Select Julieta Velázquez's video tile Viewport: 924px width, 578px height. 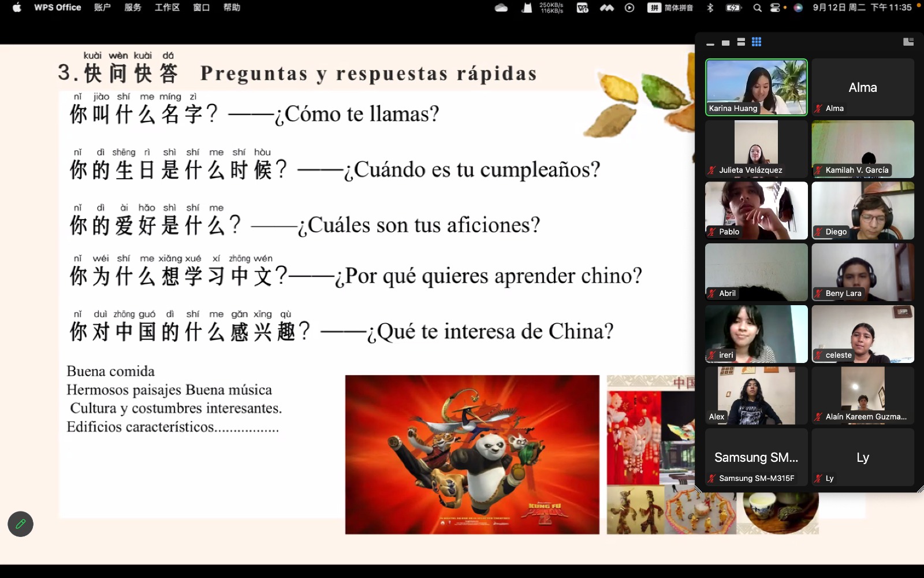756,149
